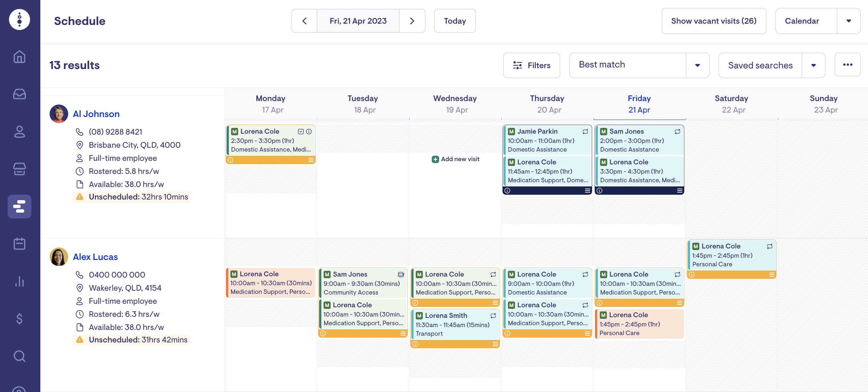Select the Friday 21 Apr column header
The width and height of the screenshot is (868, 392).
pos(639,104)
